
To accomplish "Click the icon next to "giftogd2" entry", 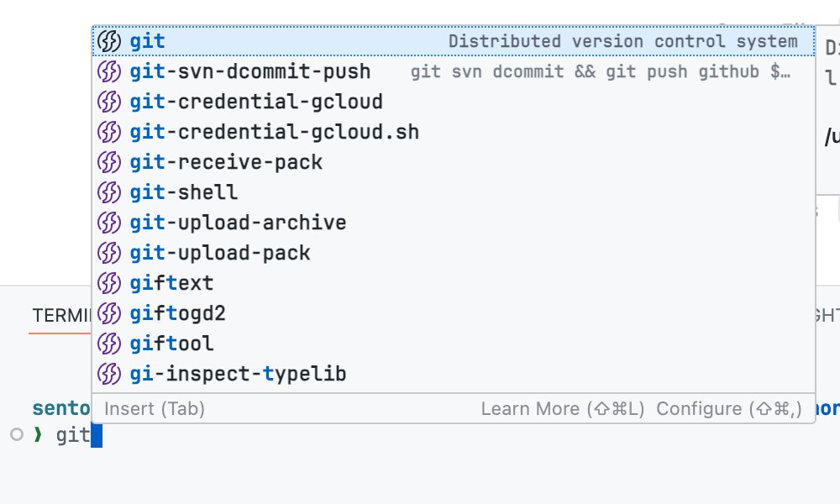I will coord(109,313).
